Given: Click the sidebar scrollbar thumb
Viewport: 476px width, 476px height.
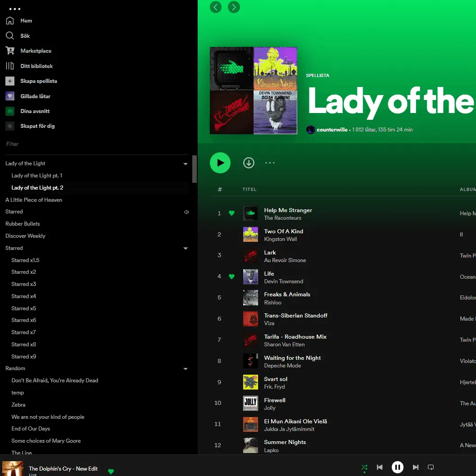Looking at the screenshot, I should pos(195,169).
